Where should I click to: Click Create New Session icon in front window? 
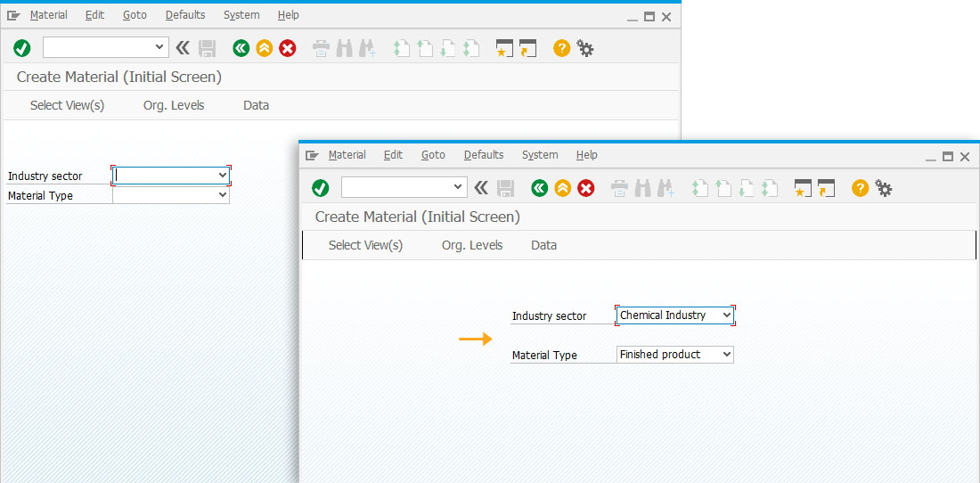803,189
